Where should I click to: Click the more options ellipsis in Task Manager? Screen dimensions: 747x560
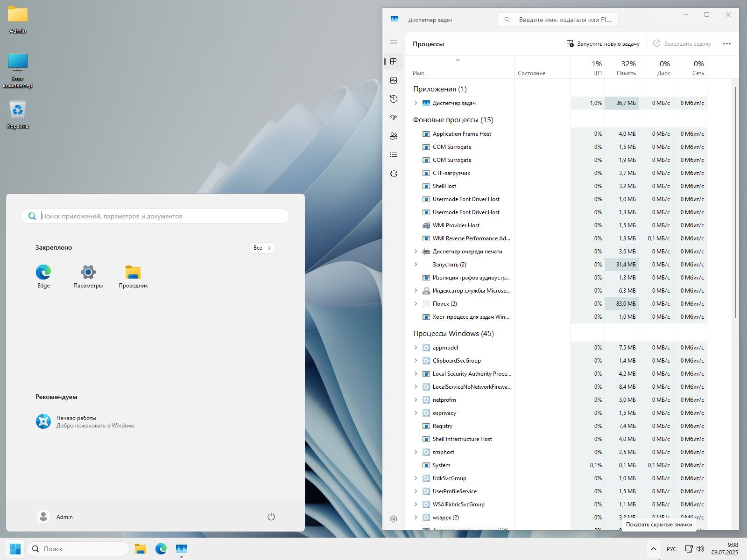pyautogui.click(x=726, y=44)
